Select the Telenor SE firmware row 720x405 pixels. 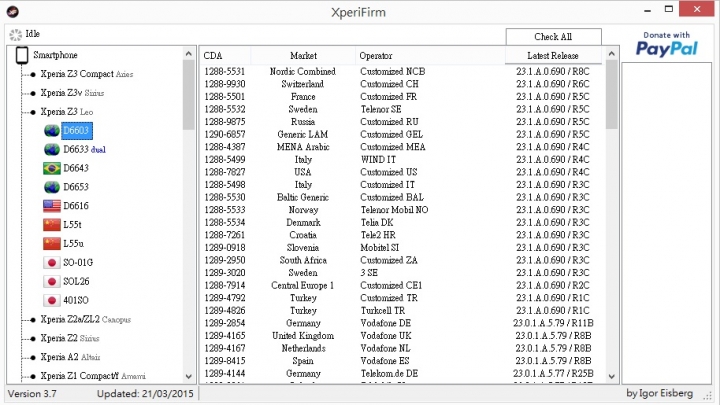402,109
